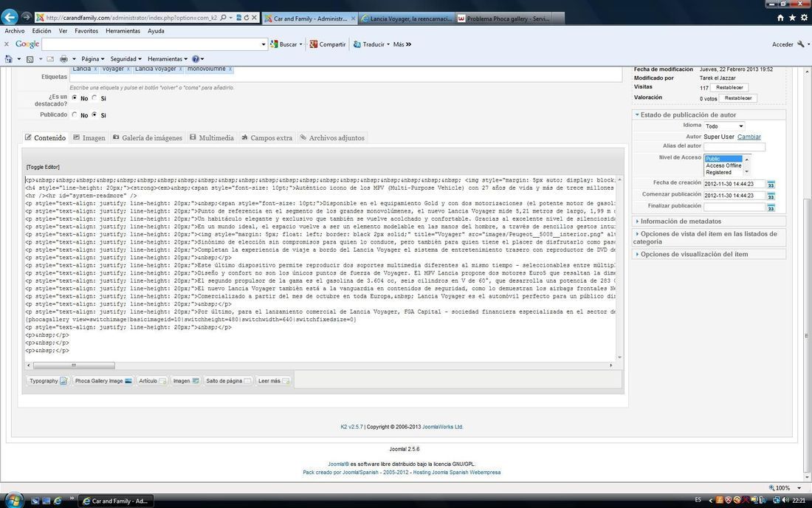This screenshot has width=812, height=508.
Task: Open browser Tools gear icon at top right
Action: (804, 18)
